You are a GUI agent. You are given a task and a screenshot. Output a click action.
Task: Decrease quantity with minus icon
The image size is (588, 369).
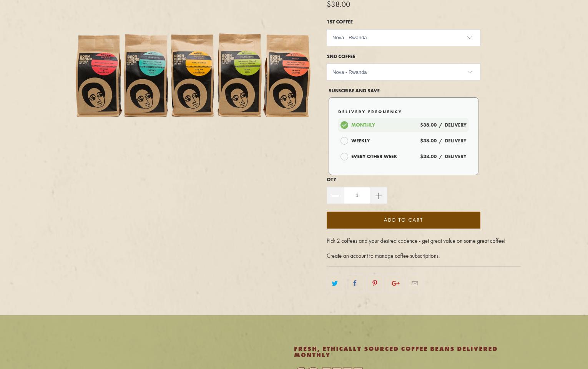pos(335,195)
